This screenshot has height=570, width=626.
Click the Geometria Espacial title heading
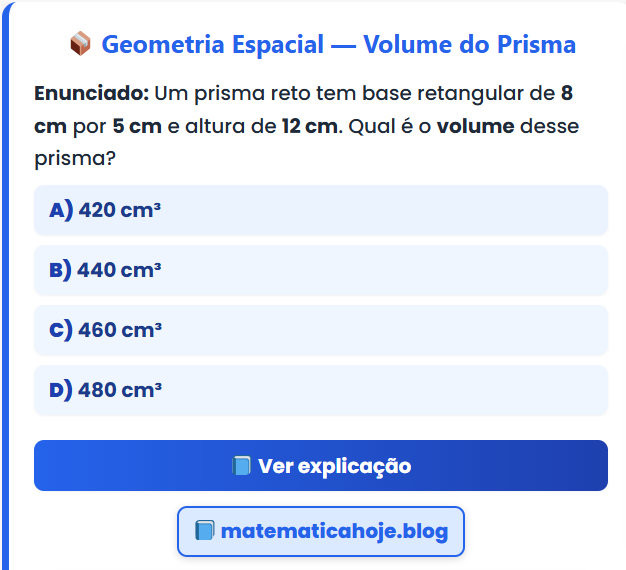pyautogui.click(x=338, y=45)
